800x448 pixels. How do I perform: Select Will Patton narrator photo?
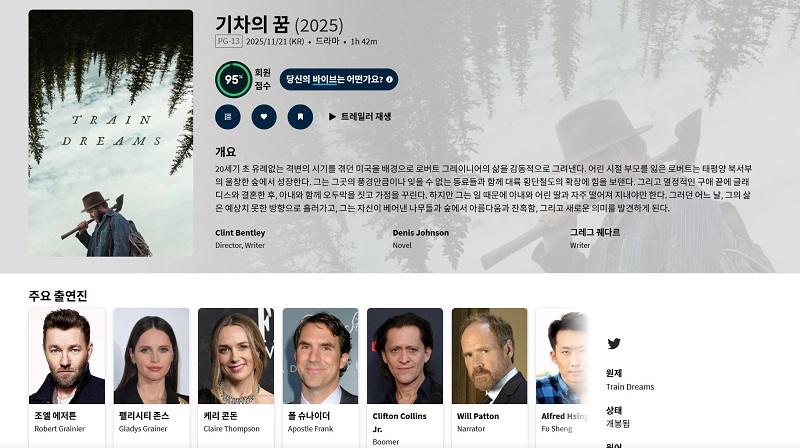pyautogui.click(x=489, y=356)
